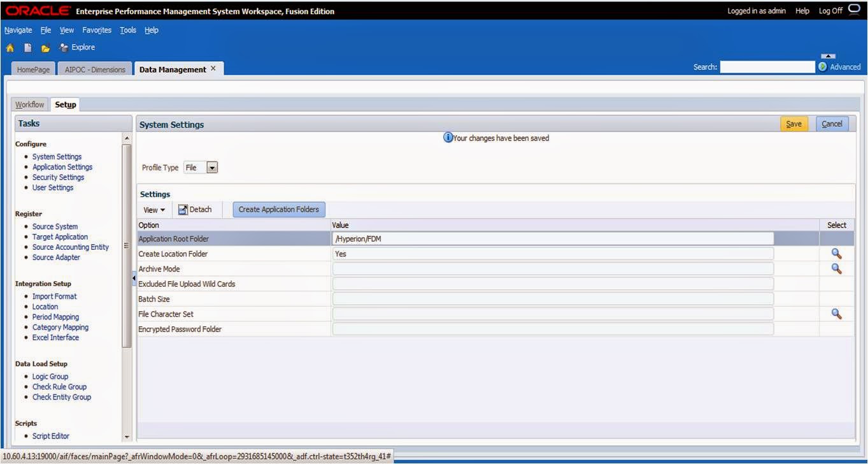868x464 pixels.
Task: Open the Tools menu
Action: point(127,30)
